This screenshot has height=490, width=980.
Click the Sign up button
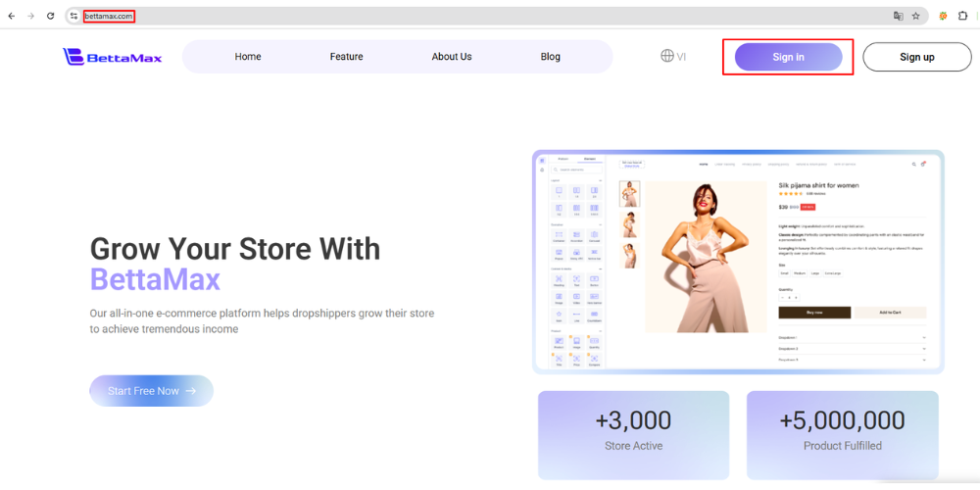click(x=917, y=57)
